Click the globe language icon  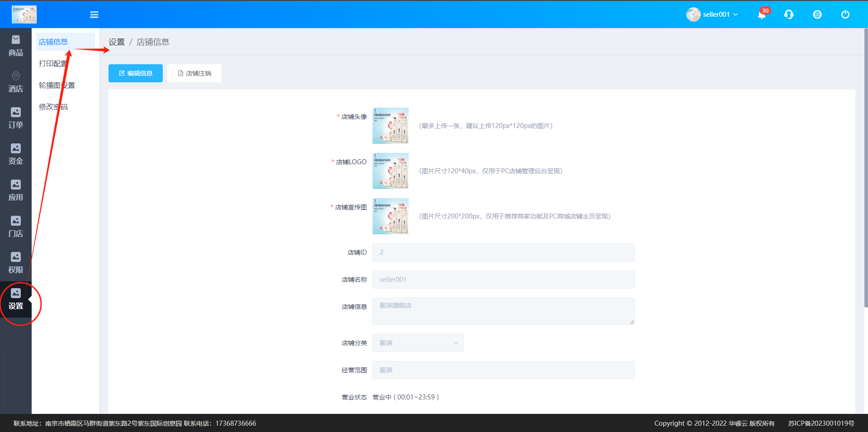(817, 14)
